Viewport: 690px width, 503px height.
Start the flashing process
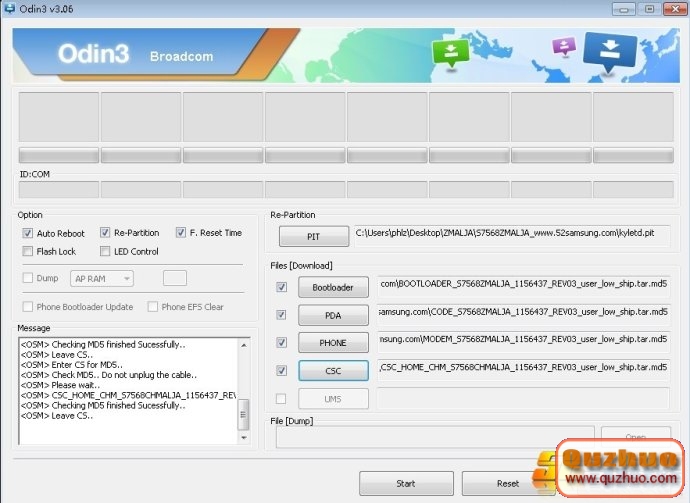coord(406,483)
